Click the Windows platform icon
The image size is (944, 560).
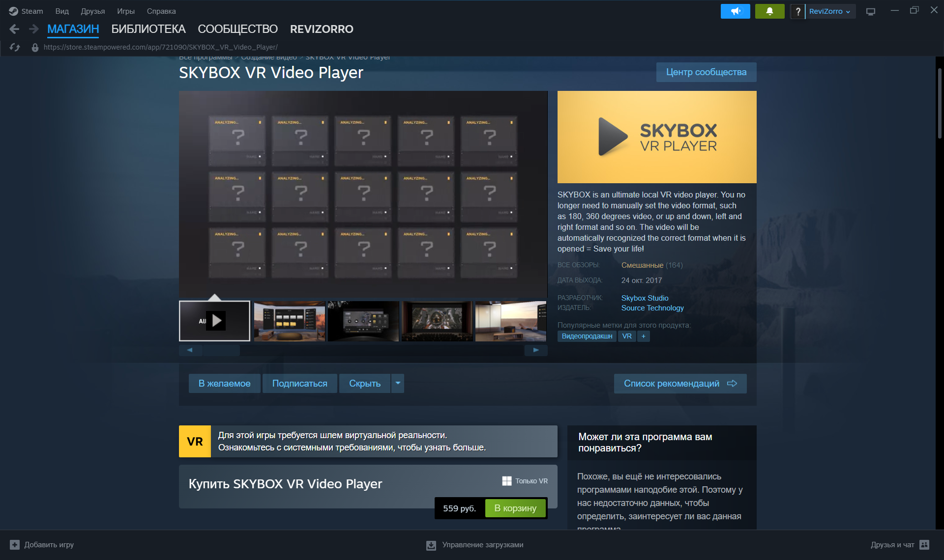point(507,481)
